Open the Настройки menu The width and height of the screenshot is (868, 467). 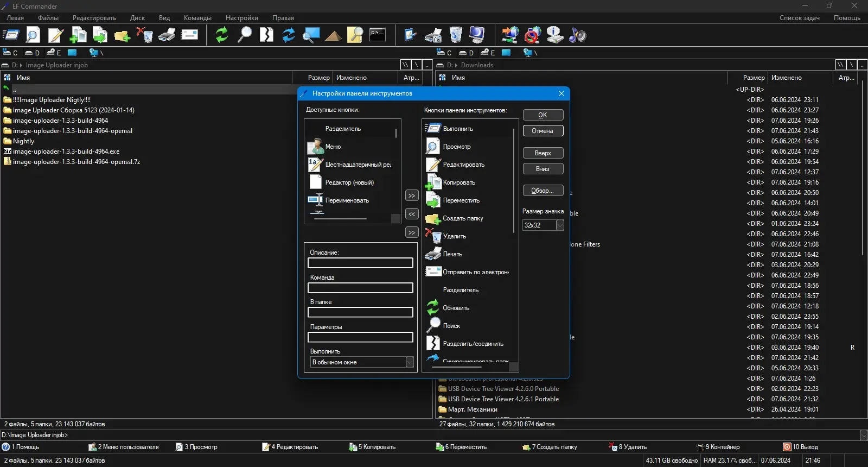[x=242, y=18]
